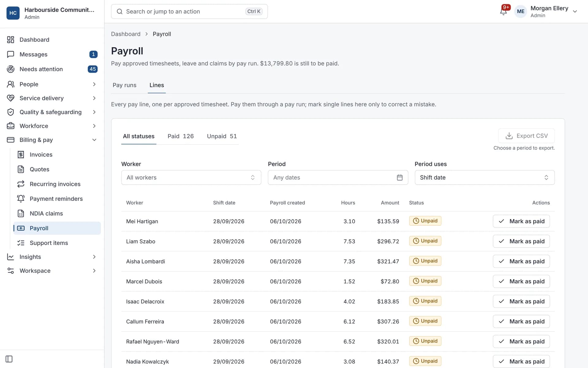Open Payroll in the sidebar

(x=57, y=228)
